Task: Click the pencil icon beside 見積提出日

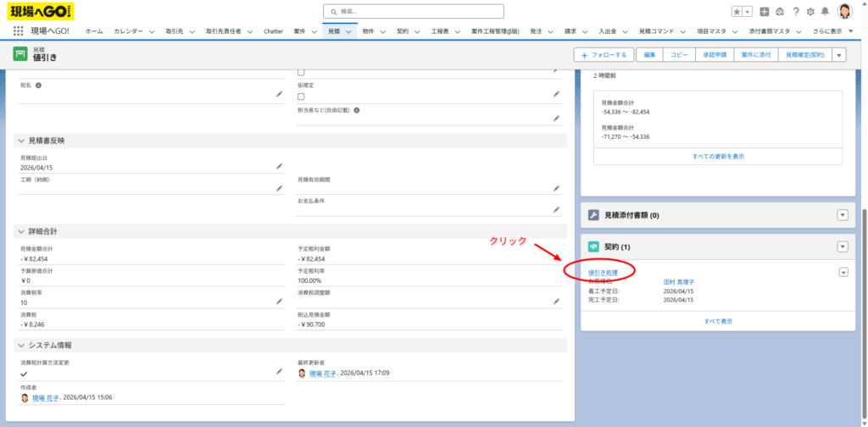Action: [279, 167]
